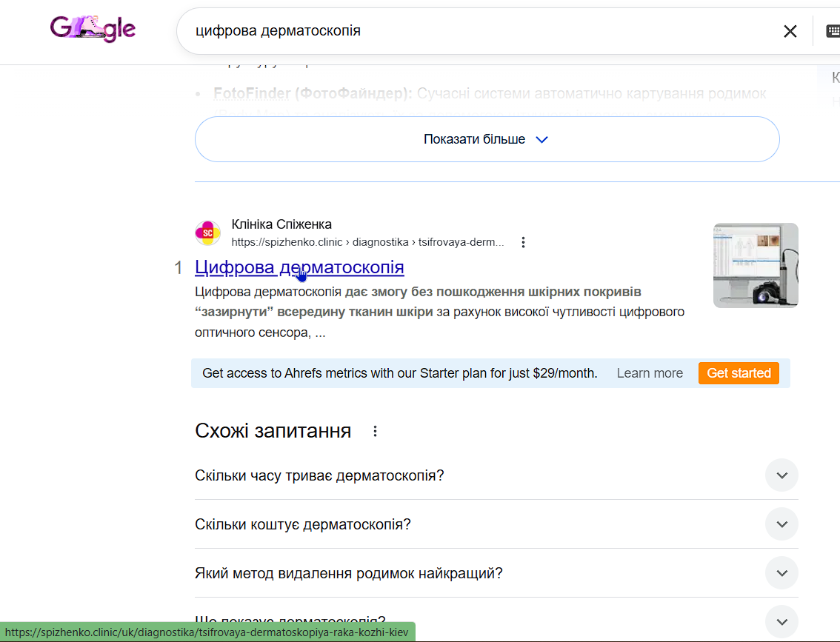Click the Схожі запитання heading

click(273, 430)
